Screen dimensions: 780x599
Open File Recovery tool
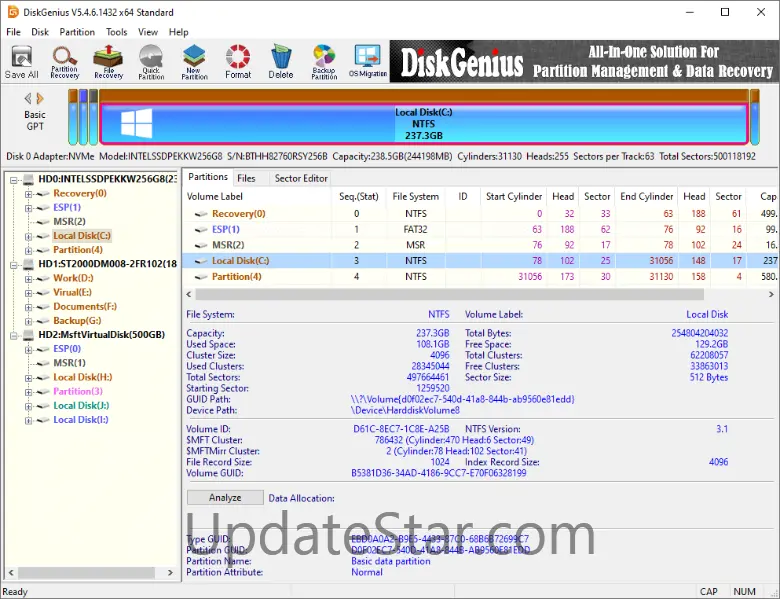pyautogui.click(x=108, y=62)
